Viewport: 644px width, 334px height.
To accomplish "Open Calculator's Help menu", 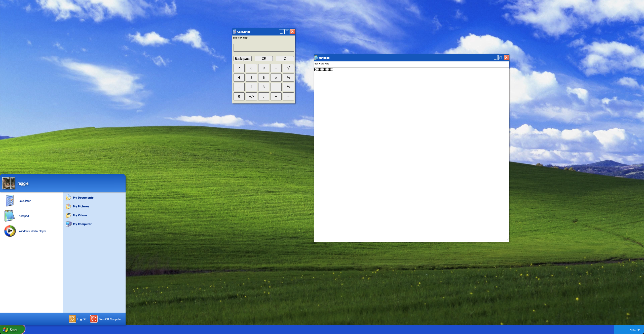I will (x=245, y=38).
